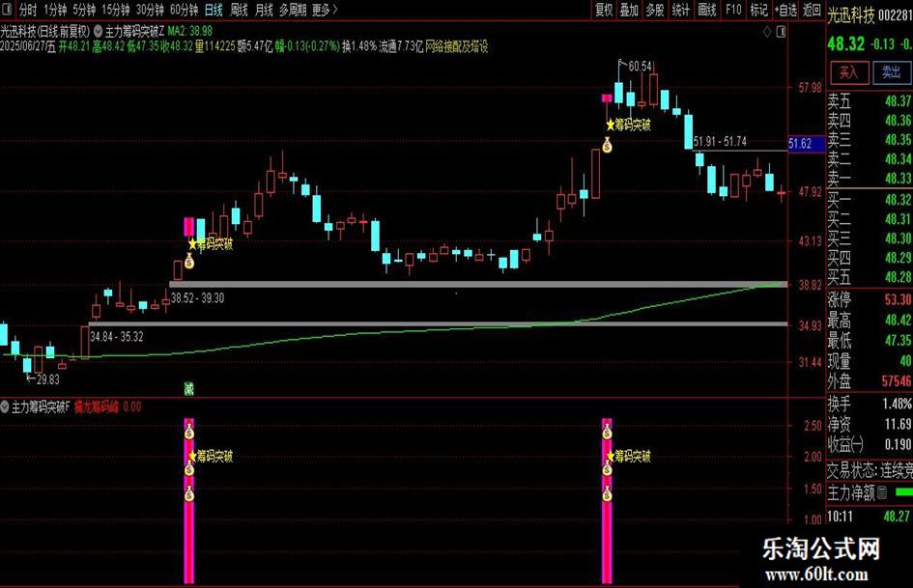Click right magenta signal bar in sub-chart
913x588 pixels.
click(607, 501)
